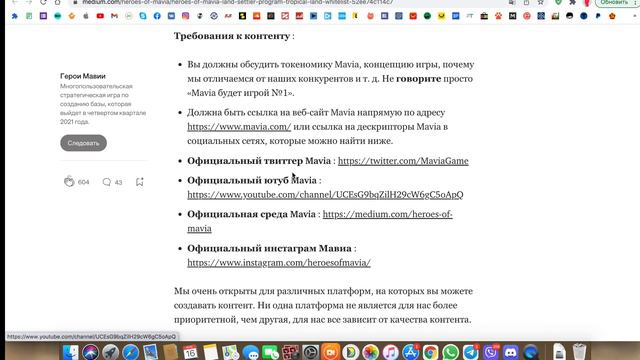Star this page with the bookmark icon
Viewport: 640px width, 360px height.
[x=540, y=2]
